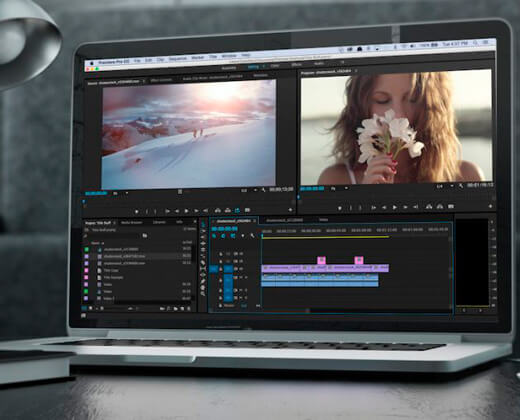
Task: Toggle nest sequence insert mode in timeline
Action: point(214,236)
